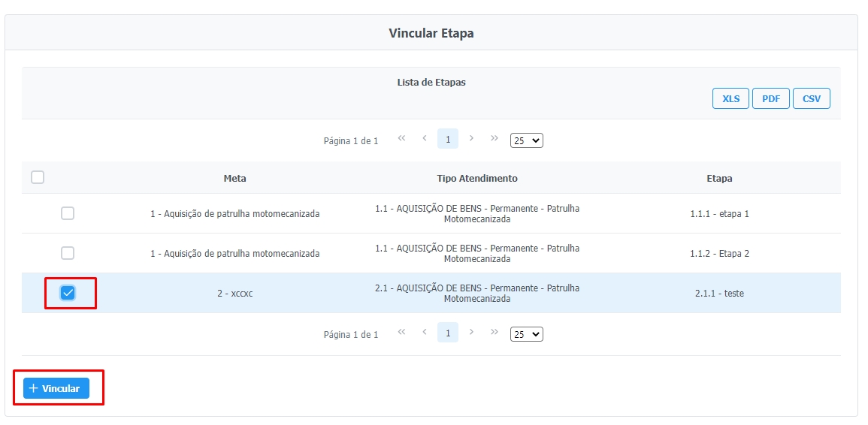The image size is (868, 425).
Task: Go to next page in top paginator
Action: point(471,139)
